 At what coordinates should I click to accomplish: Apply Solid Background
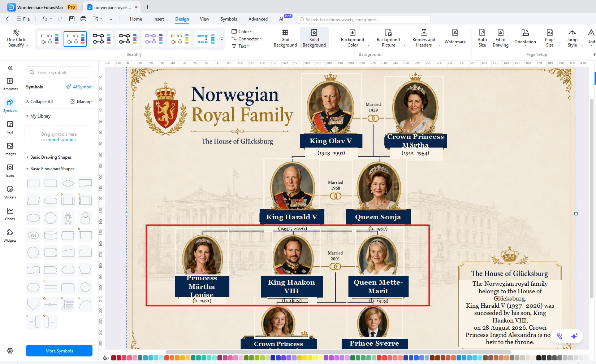[314, 38]
